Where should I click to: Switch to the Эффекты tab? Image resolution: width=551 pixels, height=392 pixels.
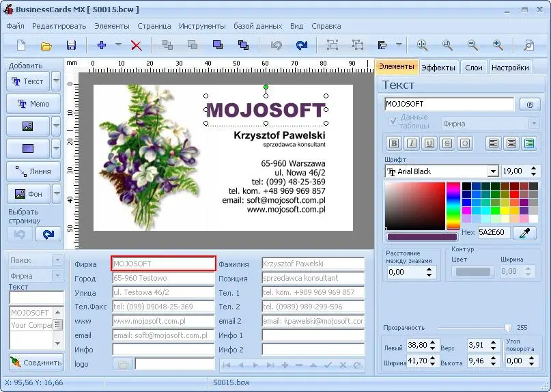[x=438, y=68]
